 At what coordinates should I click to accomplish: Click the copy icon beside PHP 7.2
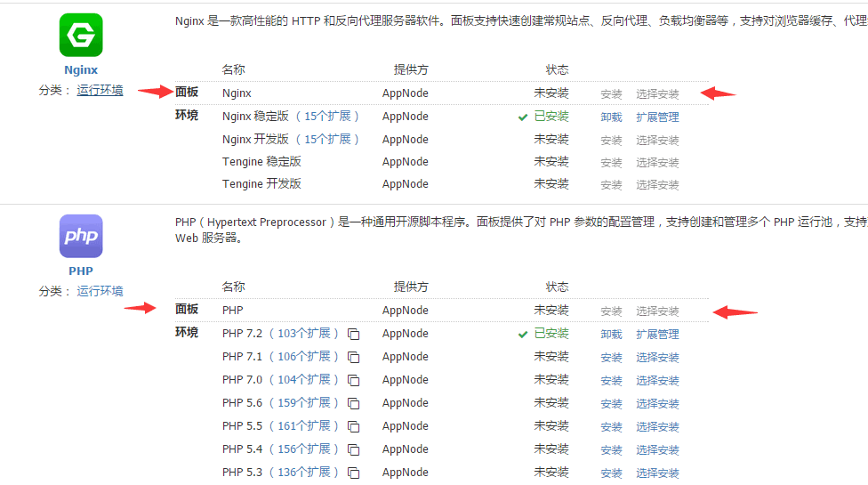(354, 335)
